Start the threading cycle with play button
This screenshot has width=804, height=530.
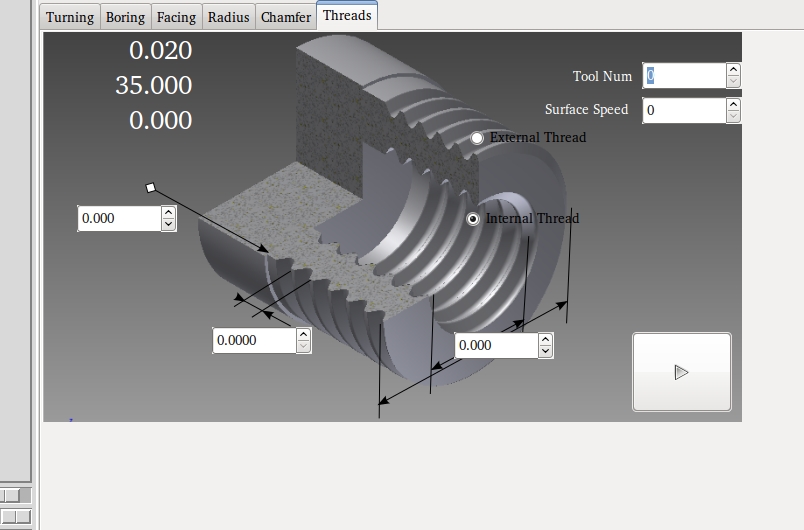click(x=682, y=372)
